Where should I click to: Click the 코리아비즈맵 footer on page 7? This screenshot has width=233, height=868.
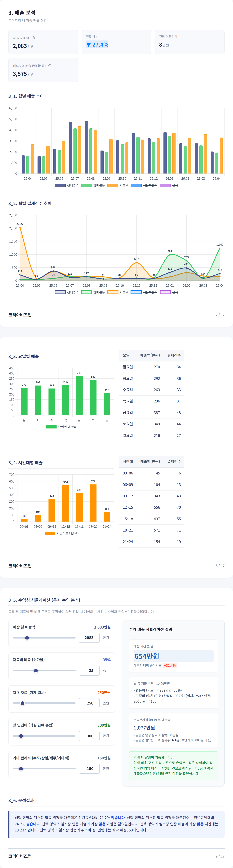[20, 315]
